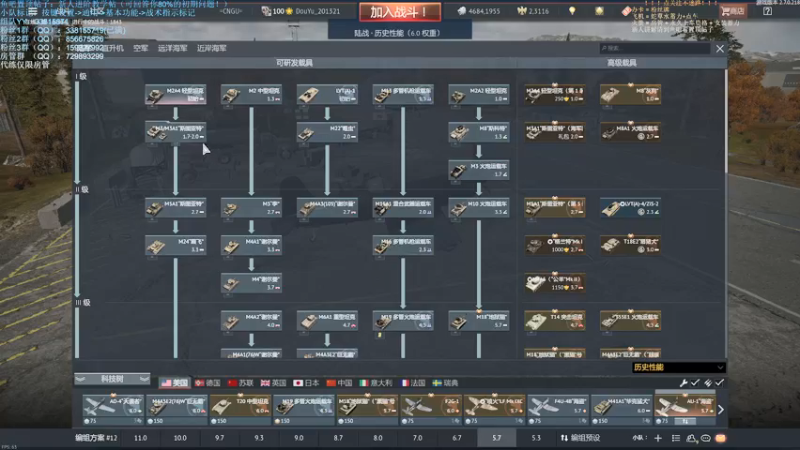Open the mail envelope icon
The width and height of the screenshot is (800, 450).
click(x=720, y=438)
